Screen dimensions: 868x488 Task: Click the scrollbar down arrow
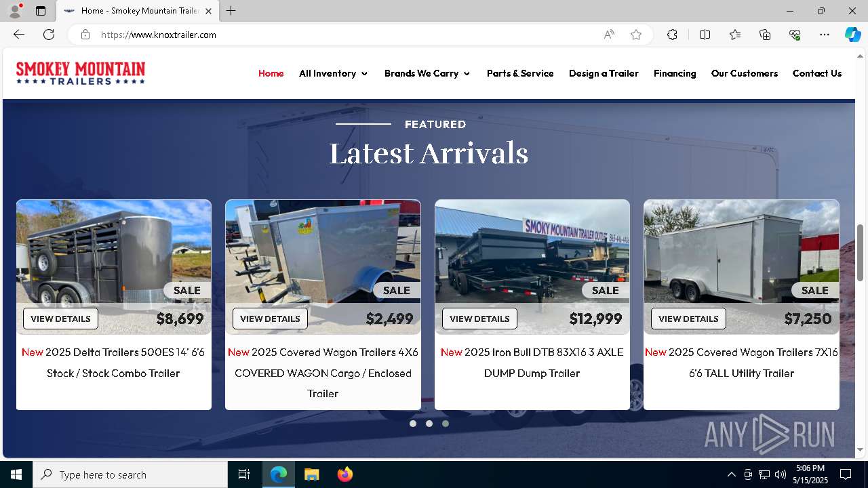pyautogui.click(x=861, y=449)
